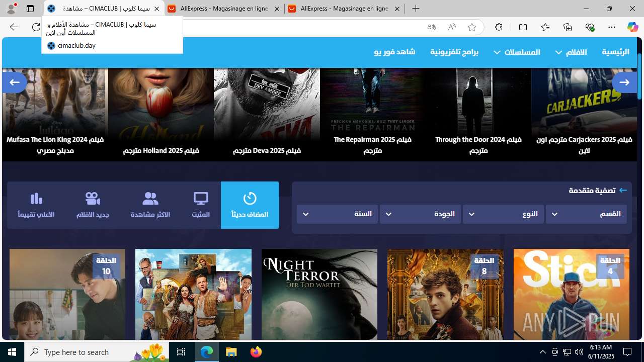Viewport: 644px width, 362px height.
Task: Expand the الافلام movies menu
Action: pyautogui.click(x=571, y=52)
